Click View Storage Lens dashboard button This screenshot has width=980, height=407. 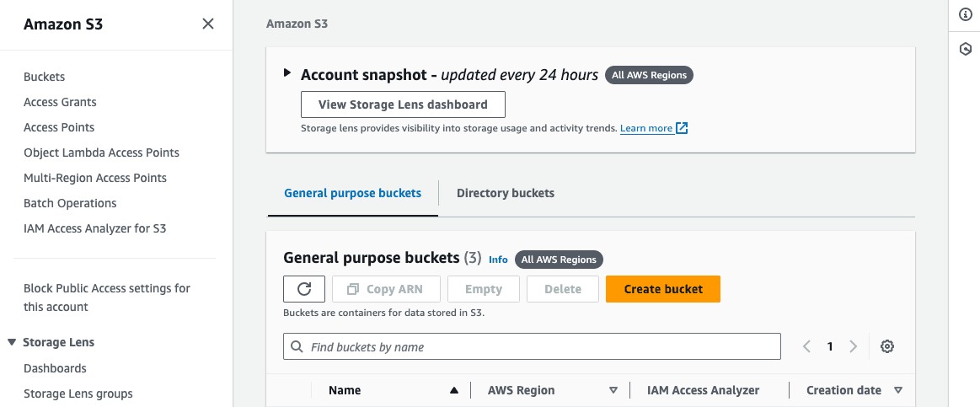(403, 104)
